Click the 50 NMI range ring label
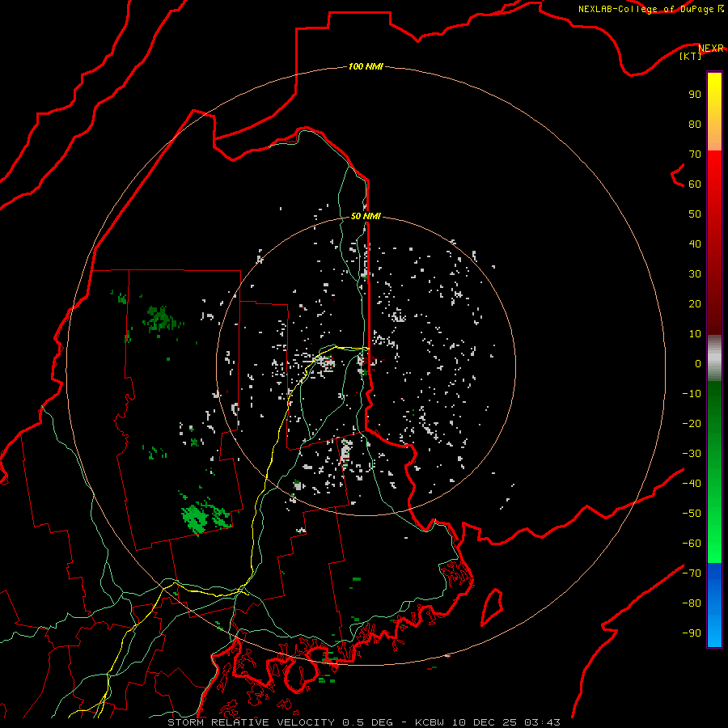 [x=366, y=216]
